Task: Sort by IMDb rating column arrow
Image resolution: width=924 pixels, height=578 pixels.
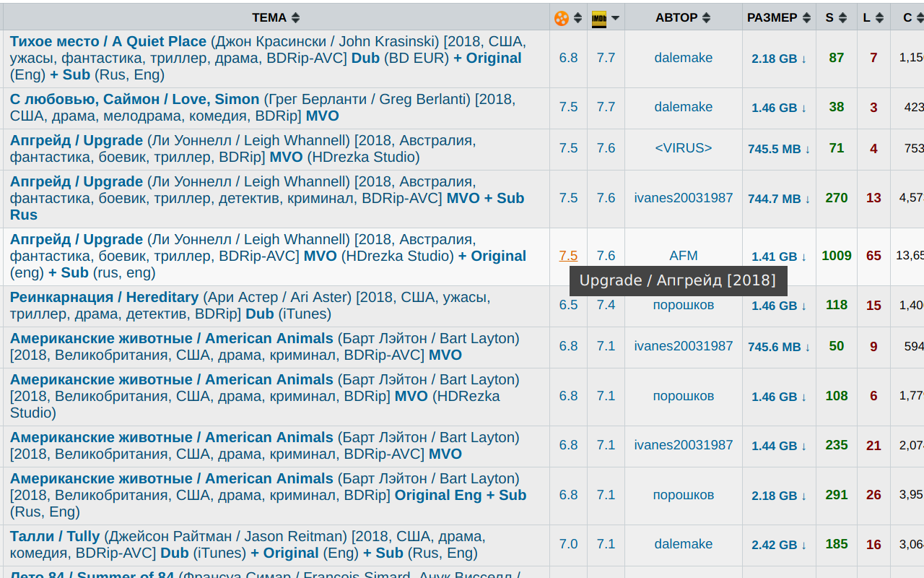Action: [x=615, y=18]
